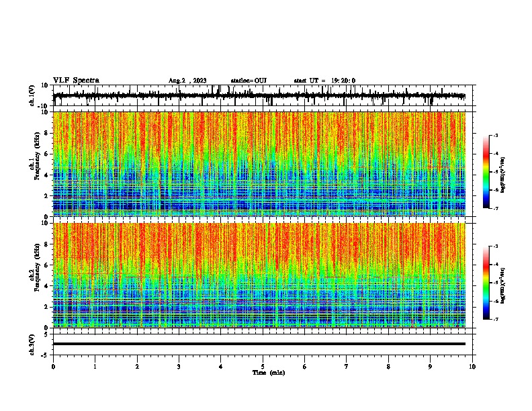
Task: Click time-axis tick label "1"
Action: [x=95, y=367]
